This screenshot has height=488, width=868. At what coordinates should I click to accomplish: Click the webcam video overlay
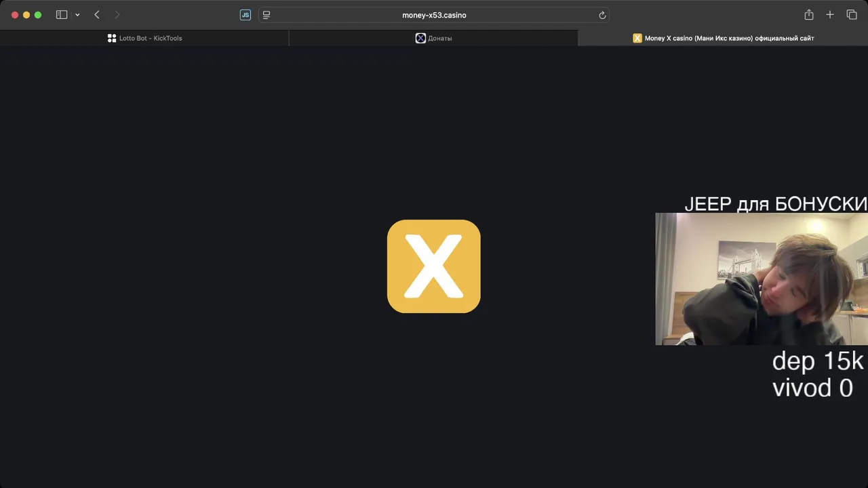[x=762, y=279]
